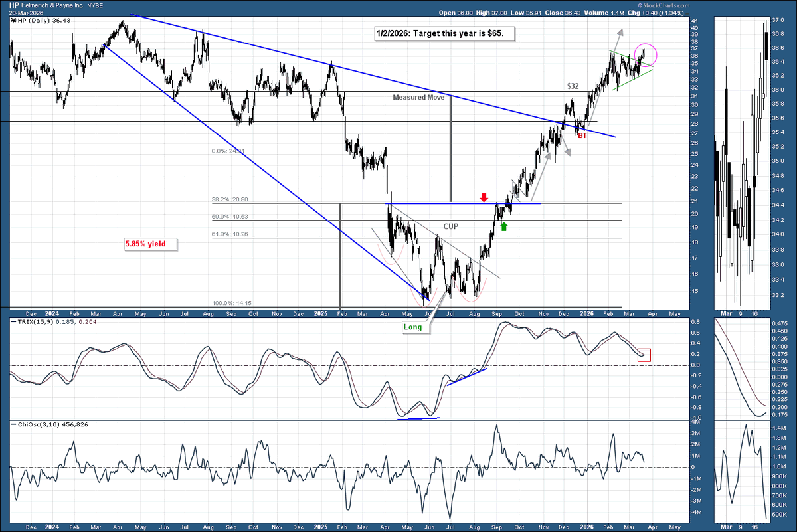Click the HP ticker symbol in header

[14, 4]
